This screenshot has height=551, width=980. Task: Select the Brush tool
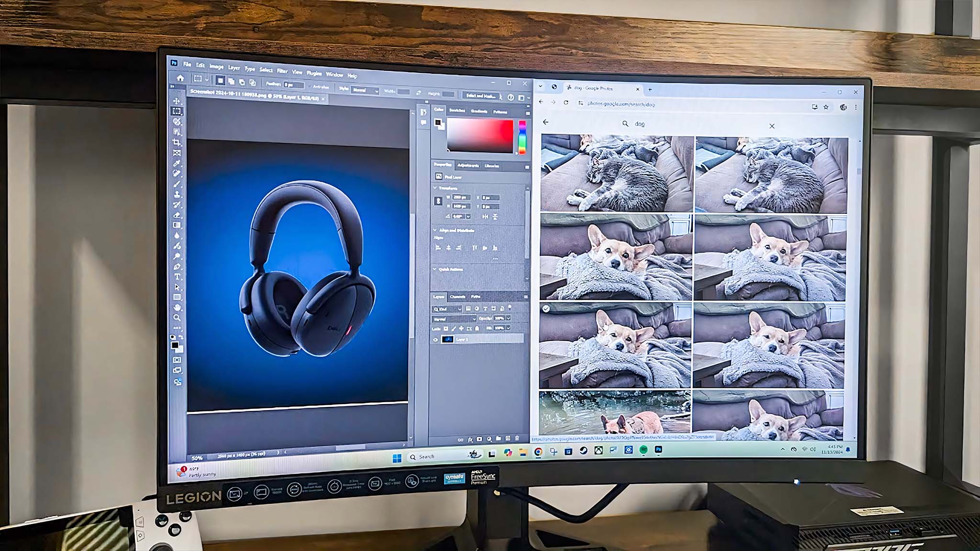[x=177, y=184]
